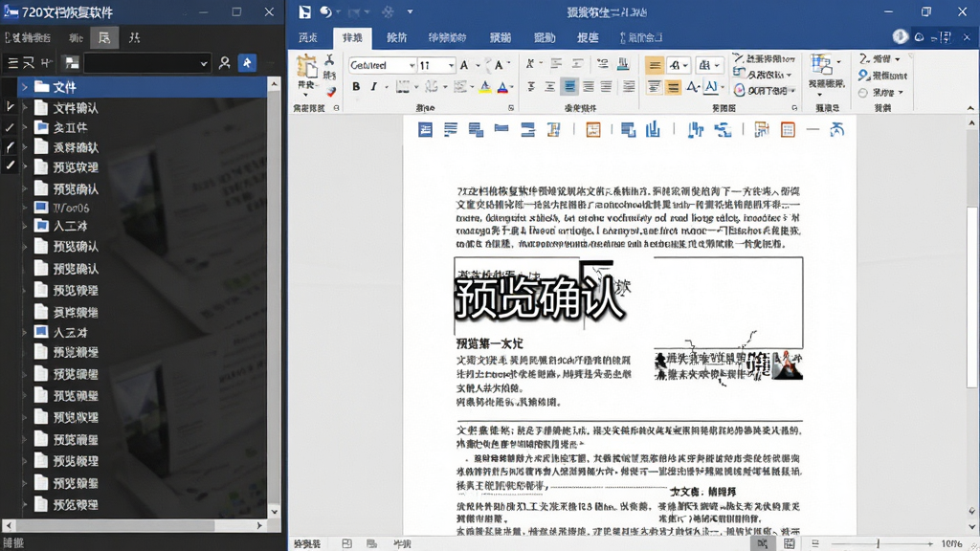This screenshot has width=980, height=551.
Task: Expand the 文件确认 tree row
Action: [x=25, y=107]
